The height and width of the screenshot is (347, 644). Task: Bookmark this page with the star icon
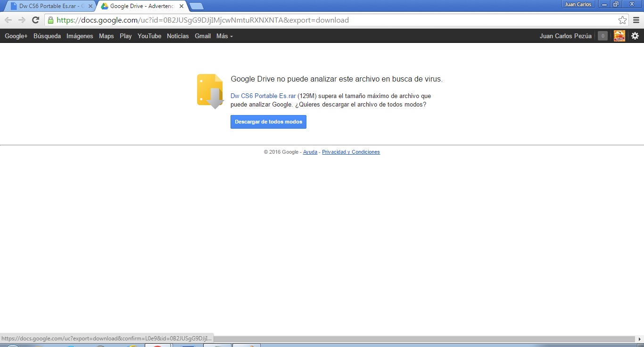pyautogui.click(x=622, y=20)
